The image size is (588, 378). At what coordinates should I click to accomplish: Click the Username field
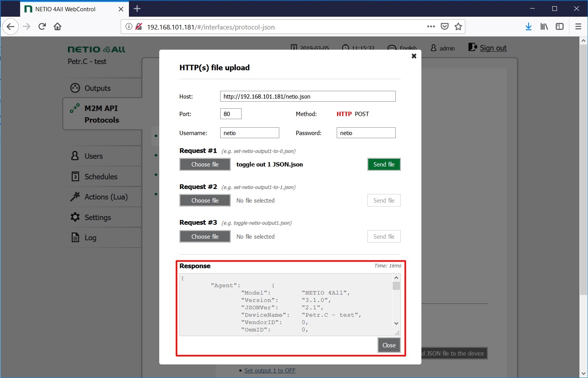(250, 133)
